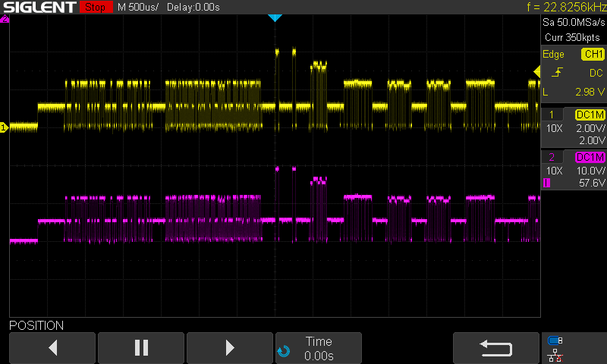Click the magenta DC1M coupling badge
This screenshot has height=364, width=607.
pyautogui.click(x=590, y=157)
